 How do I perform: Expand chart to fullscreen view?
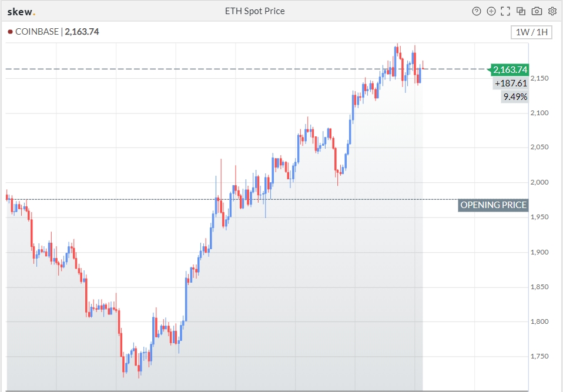pos(505,11)
